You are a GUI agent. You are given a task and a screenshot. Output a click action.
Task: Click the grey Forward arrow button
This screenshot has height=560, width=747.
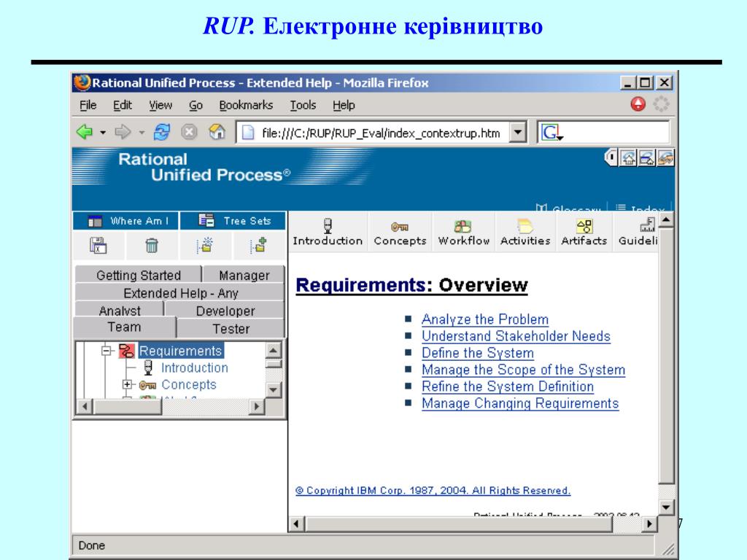123,132
